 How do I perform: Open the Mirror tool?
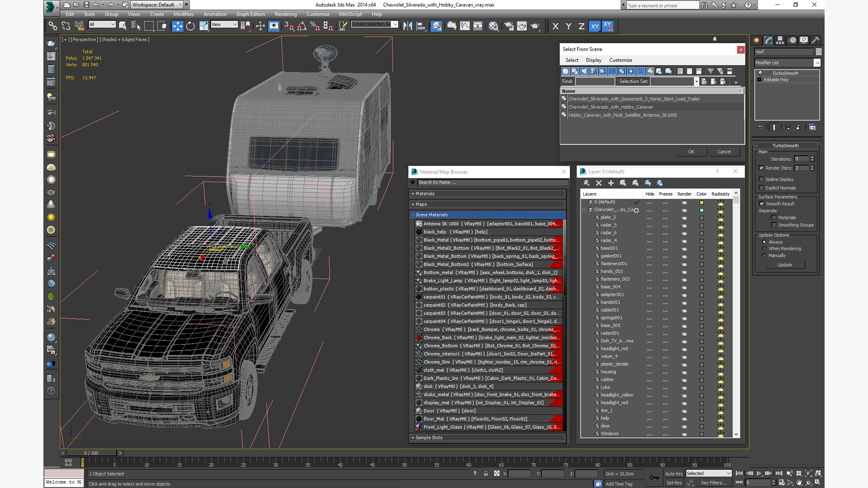coord(407,26)
